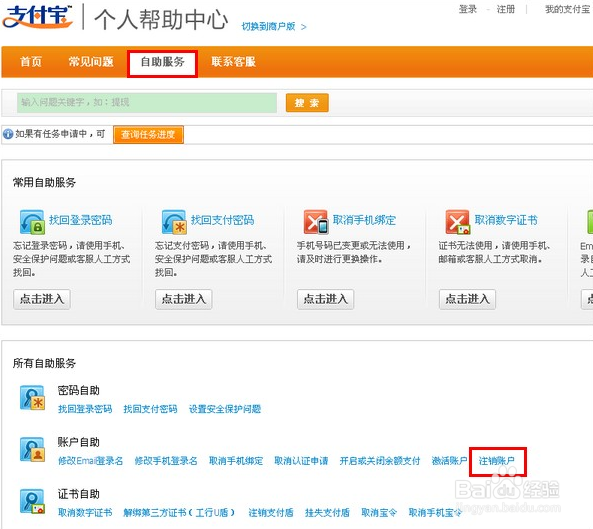Viewport: 593px width, 529px height.
Task: Click the 注册 link at top
Action: pos(506,9)
